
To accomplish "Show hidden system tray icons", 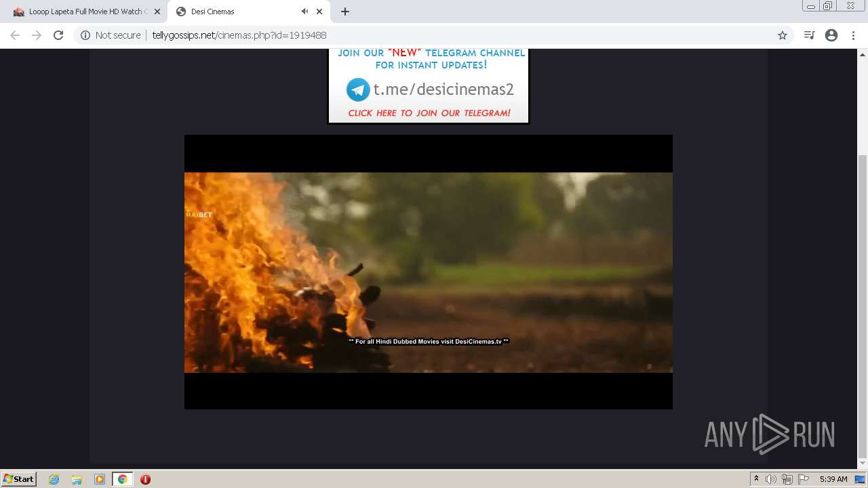I will pos(756,479).
